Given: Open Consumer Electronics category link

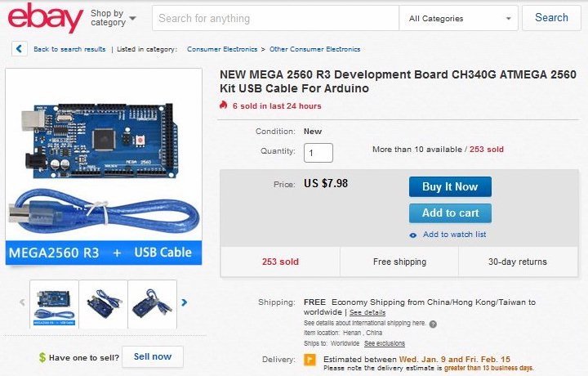Looking at the screenshot, I should [222, 49].
